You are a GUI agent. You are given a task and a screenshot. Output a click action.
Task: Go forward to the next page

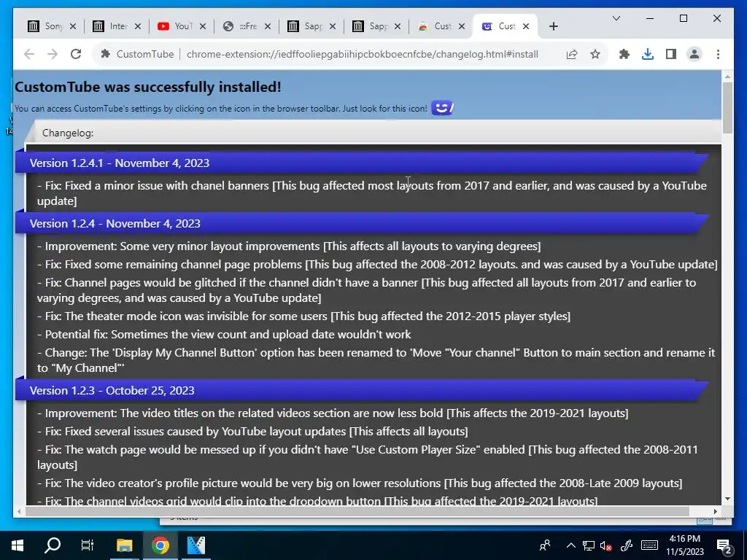[53, 54]
